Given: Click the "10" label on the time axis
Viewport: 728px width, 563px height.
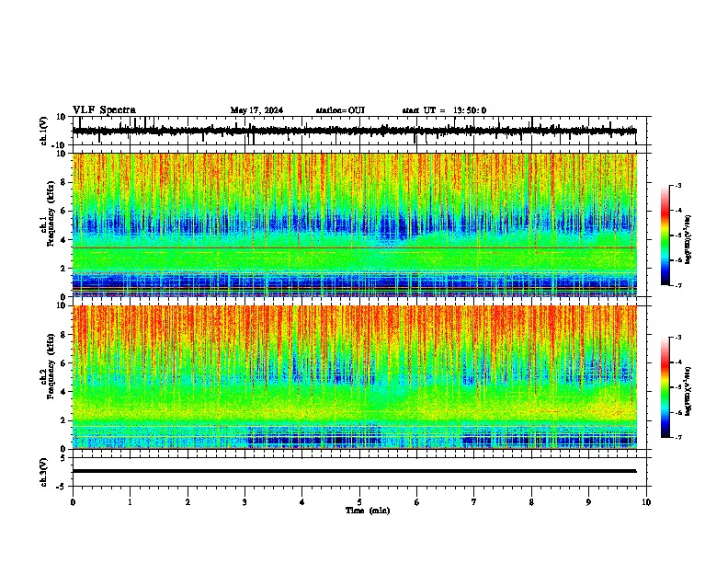Looking at the screenshot, I should [646, 502].
